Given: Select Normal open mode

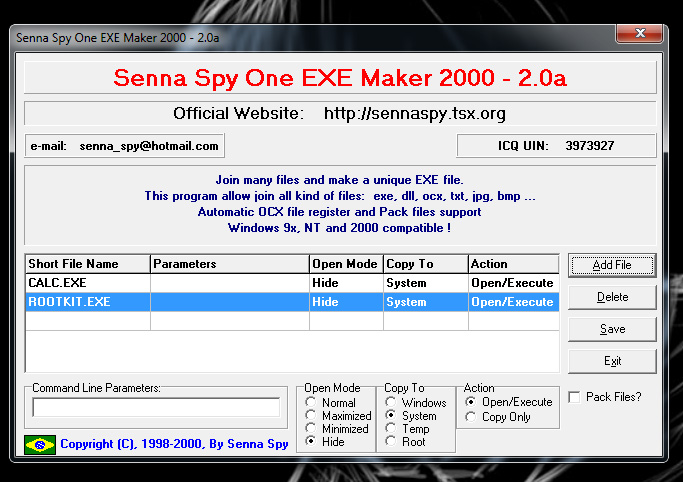Looking at the screenshot, I should click(312, 403).
